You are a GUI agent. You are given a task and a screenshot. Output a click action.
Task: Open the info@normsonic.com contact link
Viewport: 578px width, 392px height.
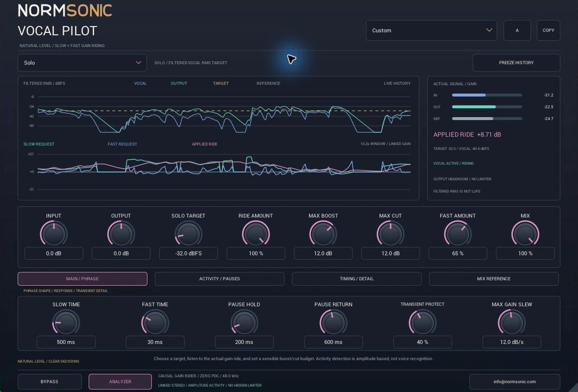click(x=515, y=382)
